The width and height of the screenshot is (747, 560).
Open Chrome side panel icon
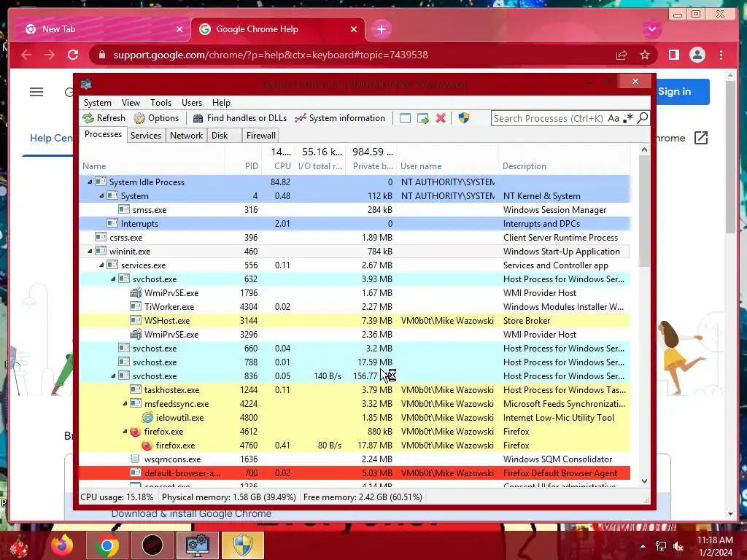tap(673, 55)
